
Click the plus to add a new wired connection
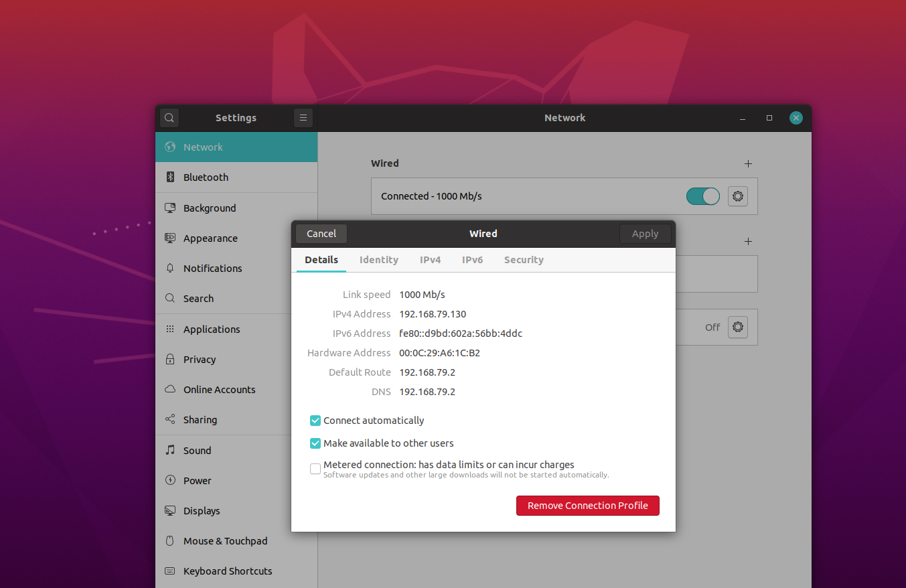coord(747,163)
